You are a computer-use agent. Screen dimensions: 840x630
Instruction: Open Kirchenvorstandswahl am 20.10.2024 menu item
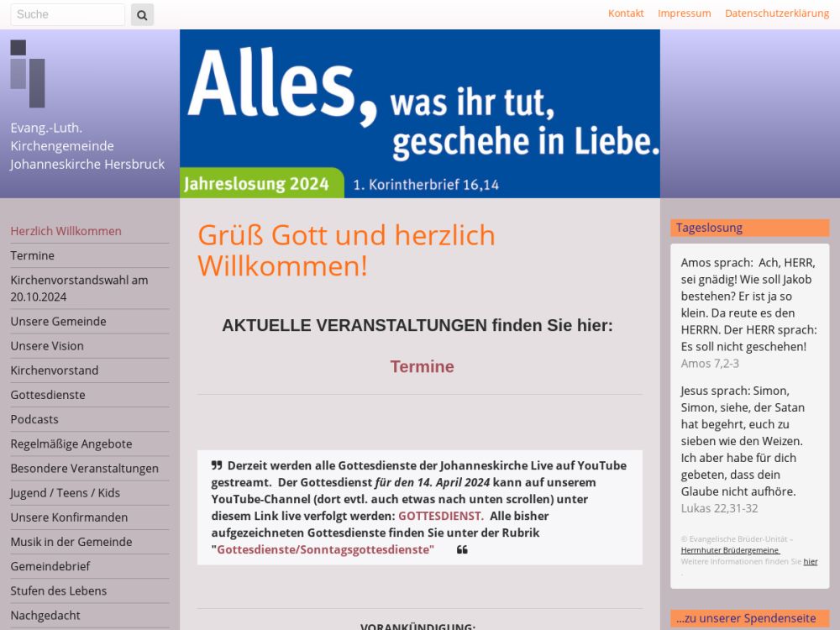79,288
